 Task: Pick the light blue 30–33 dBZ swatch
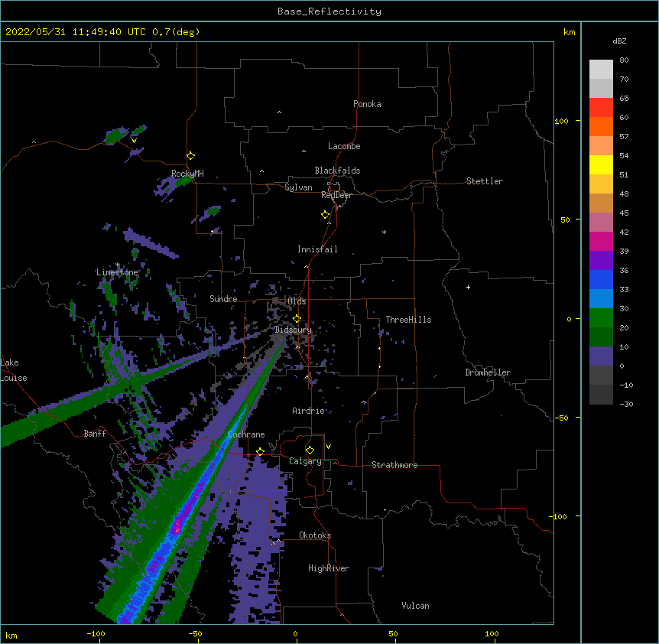[x=601, y=299]
